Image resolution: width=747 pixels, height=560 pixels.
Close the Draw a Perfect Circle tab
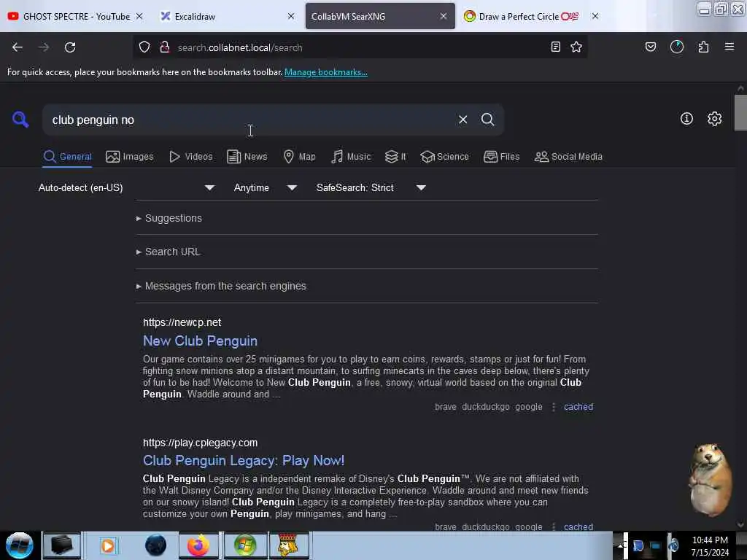[595, 16]
